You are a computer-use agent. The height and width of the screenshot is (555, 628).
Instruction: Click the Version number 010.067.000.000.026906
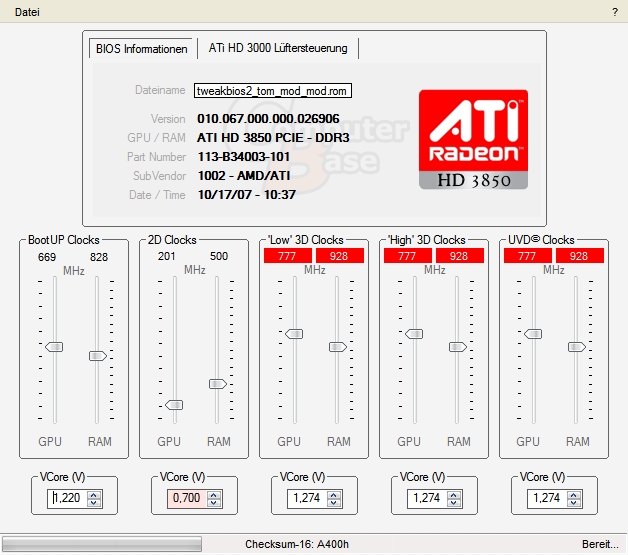pos(268,119)
